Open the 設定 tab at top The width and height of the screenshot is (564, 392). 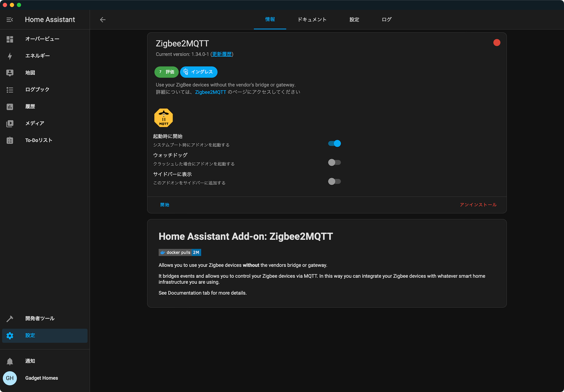354,20
